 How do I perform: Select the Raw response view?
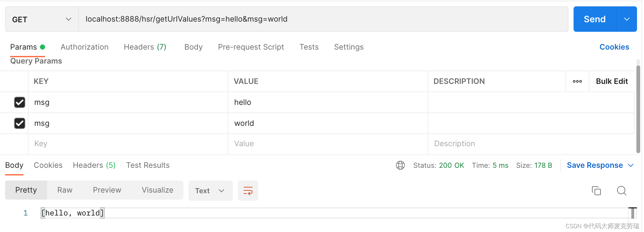click(65, 190)
